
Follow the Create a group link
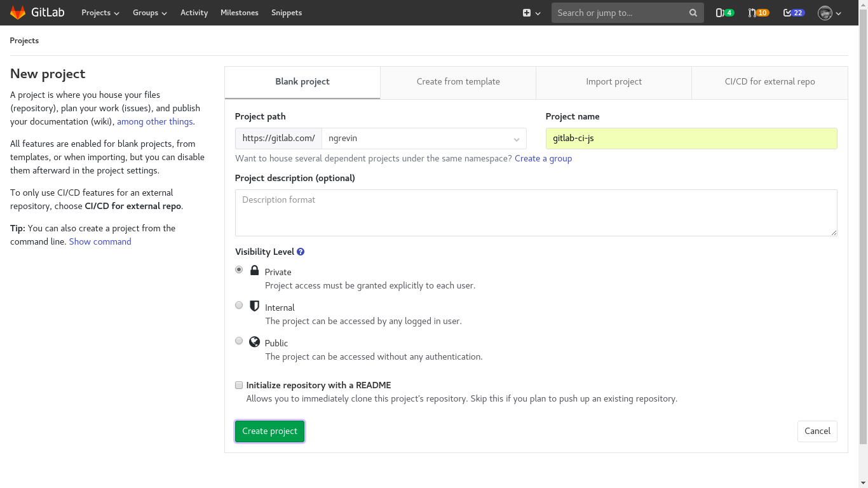[543, 158]
